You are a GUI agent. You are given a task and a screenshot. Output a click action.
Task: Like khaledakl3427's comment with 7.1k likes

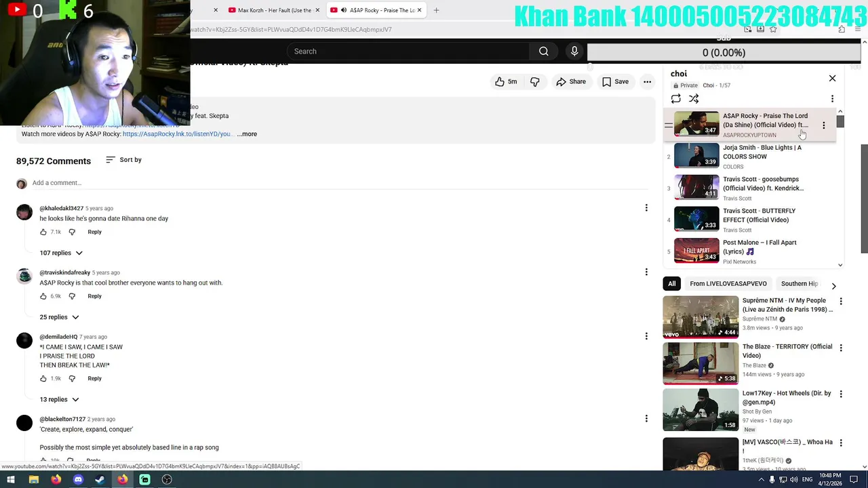tap(43, 232)
